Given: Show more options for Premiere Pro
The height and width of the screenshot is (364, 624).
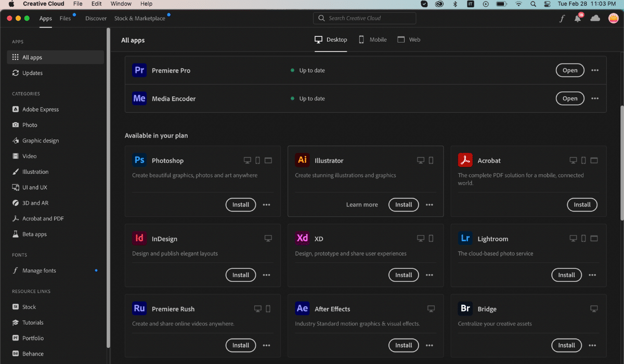Looking at the screenshot, I should pyautogui.click(x=595, y=70).
